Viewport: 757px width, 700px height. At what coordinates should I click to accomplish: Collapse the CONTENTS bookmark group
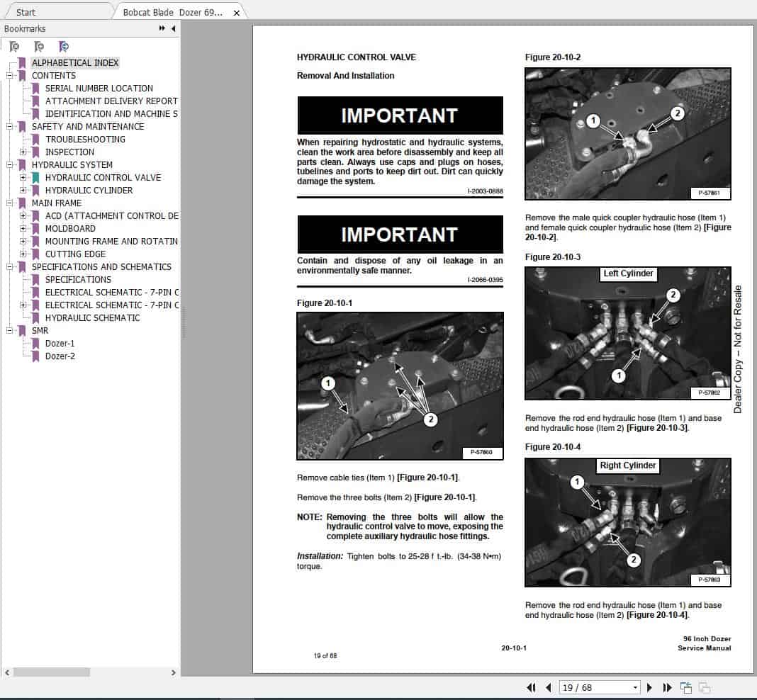[x=9, y=75]
